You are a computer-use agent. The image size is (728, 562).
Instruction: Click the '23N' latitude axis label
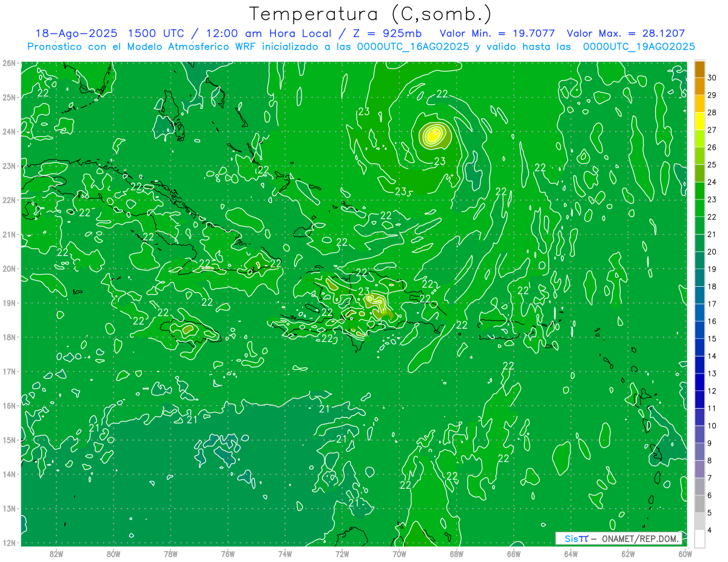[x=9, y=166]
